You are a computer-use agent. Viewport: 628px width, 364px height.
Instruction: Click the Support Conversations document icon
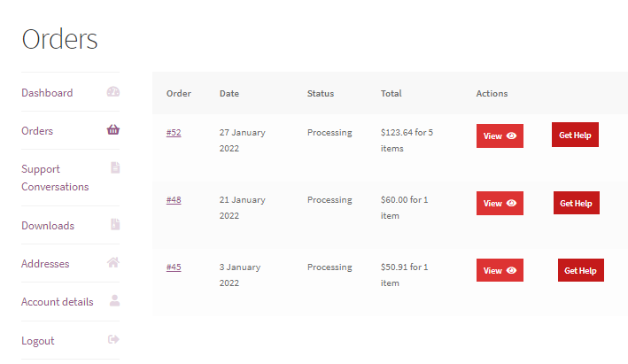[x=114, y=168]
